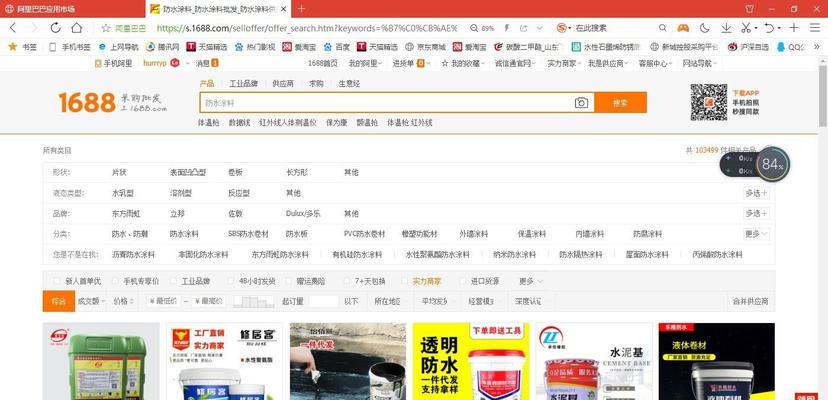
Task: Expand 更多 in the 分类 category row
Action: pyautogui.click(x=756, y=234)
